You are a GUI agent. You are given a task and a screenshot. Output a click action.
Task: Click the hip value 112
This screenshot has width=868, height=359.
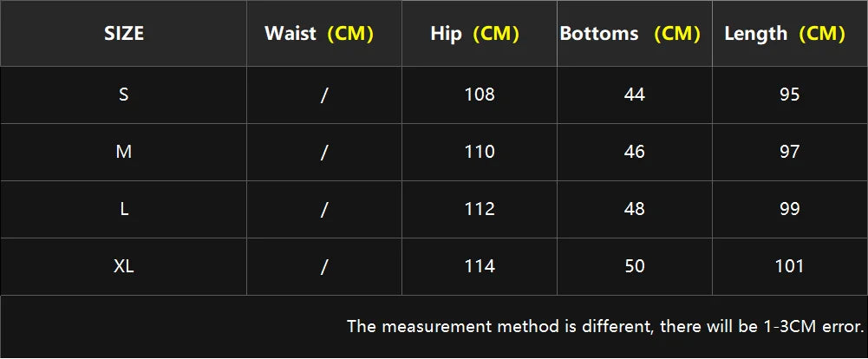480,209
